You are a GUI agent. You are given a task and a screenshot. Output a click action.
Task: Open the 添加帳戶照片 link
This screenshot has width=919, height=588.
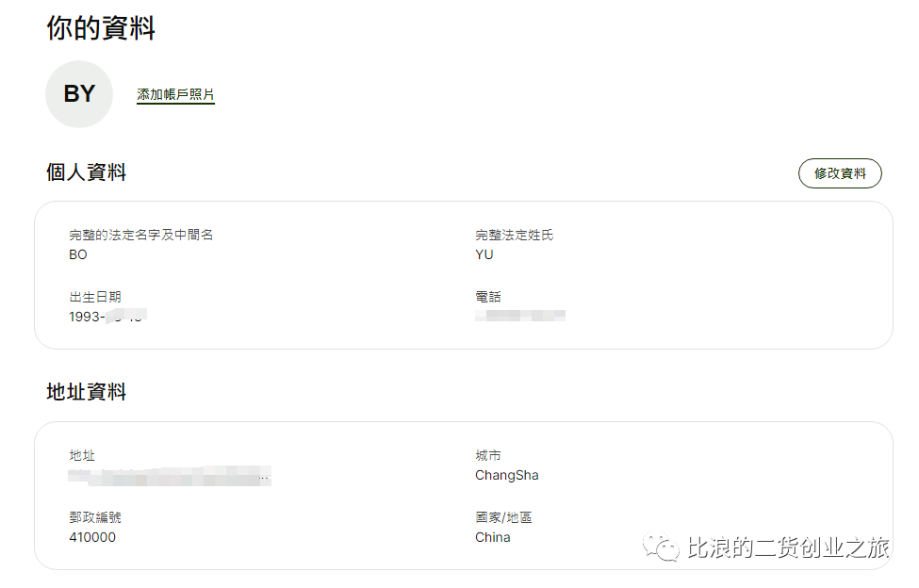176,95
